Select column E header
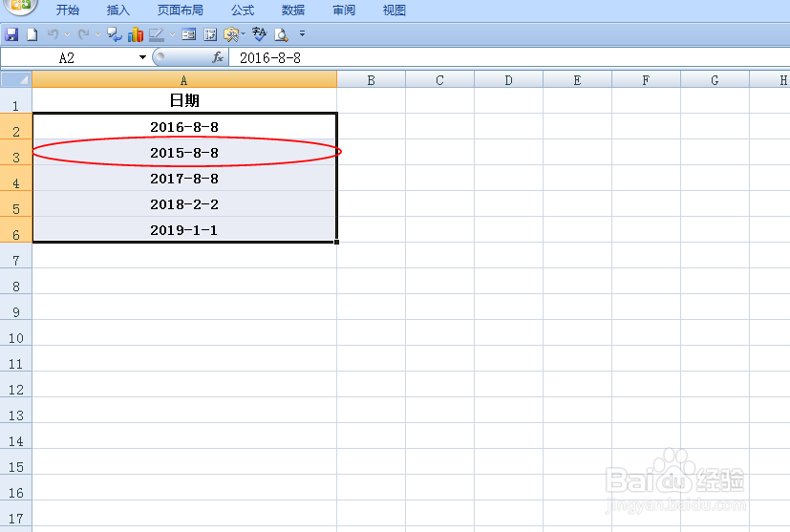The width and height of the screenshot is (790, 532). 577,79
